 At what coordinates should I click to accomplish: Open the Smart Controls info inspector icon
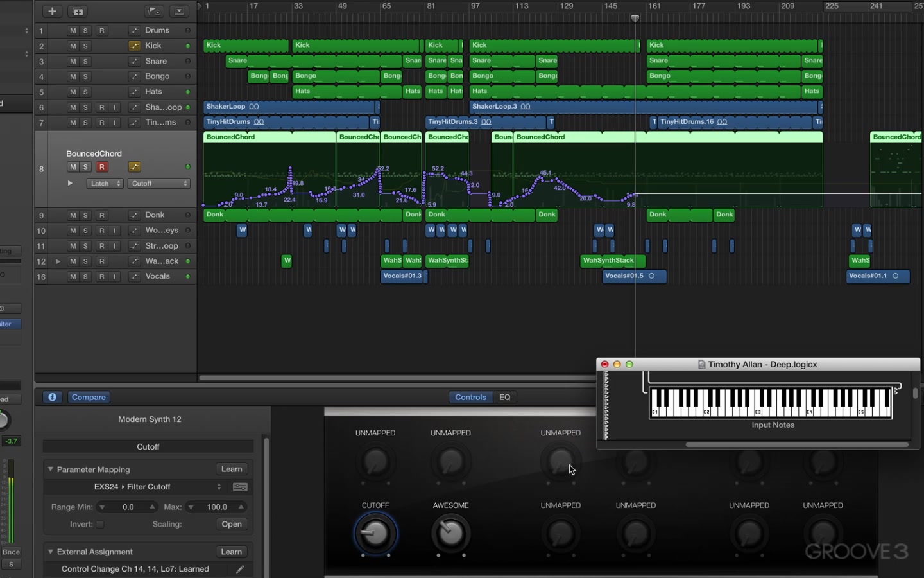point(53,397)
